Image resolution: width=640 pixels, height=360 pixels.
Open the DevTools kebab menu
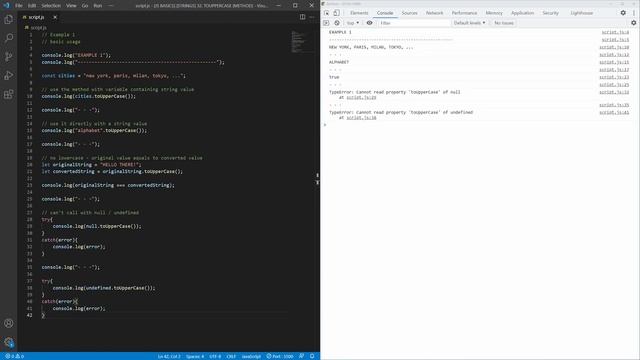(634, 13)
